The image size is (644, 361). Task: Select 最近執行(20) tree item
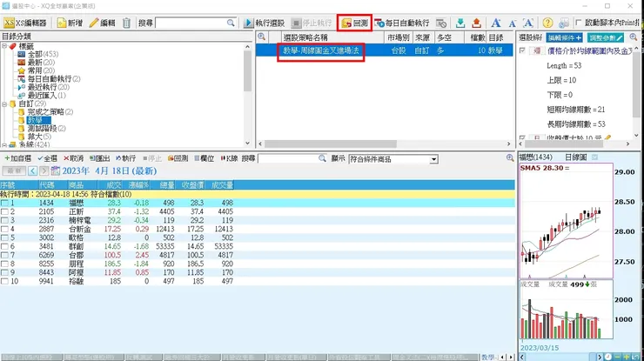coord(49,87)
